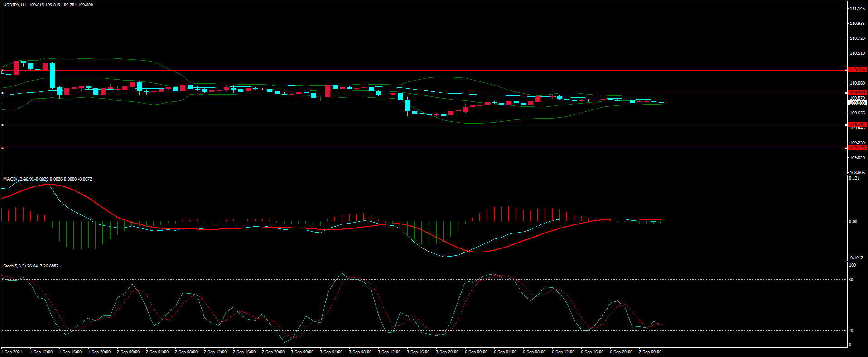Click the Stochastic 20 level scale label

pos(851,331)
